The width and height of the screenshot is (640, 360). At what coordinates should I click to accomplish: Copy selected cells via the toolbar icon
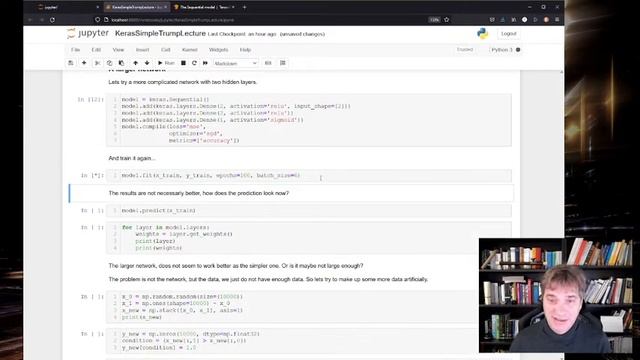pyautogui.click(x=109, y=63)
